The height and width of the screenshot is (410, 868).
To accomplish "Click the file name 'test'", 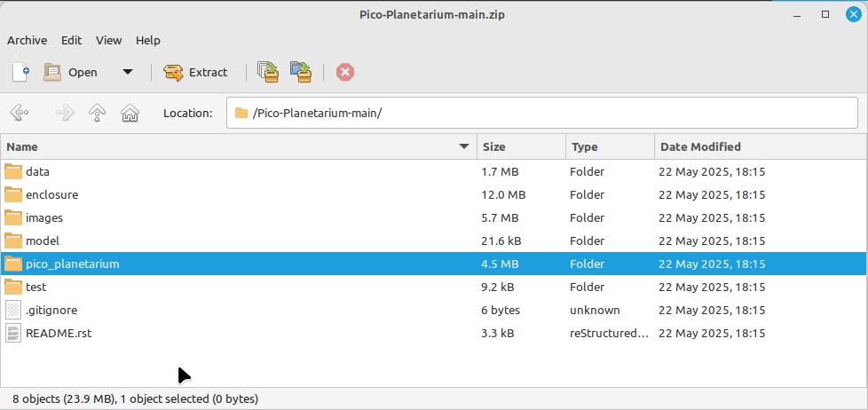I will pos(36,288).
